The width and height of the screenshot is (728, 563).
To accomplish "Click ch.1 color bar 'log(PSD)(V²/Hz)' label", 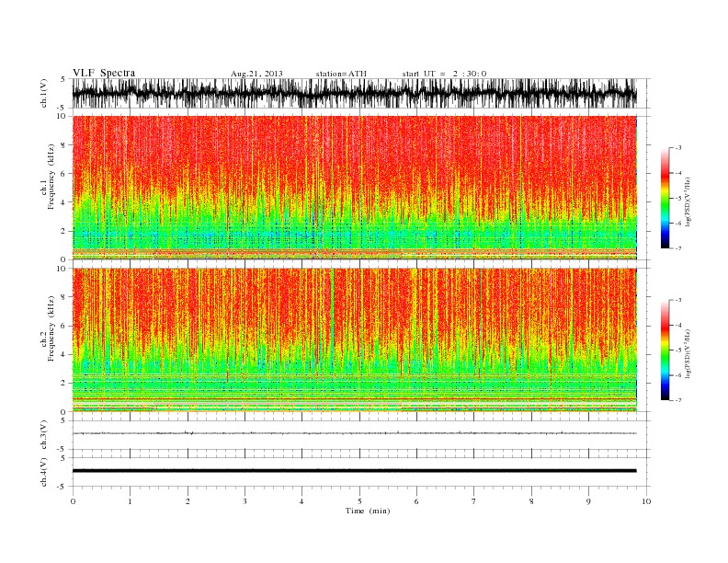I will click(689, 202).
